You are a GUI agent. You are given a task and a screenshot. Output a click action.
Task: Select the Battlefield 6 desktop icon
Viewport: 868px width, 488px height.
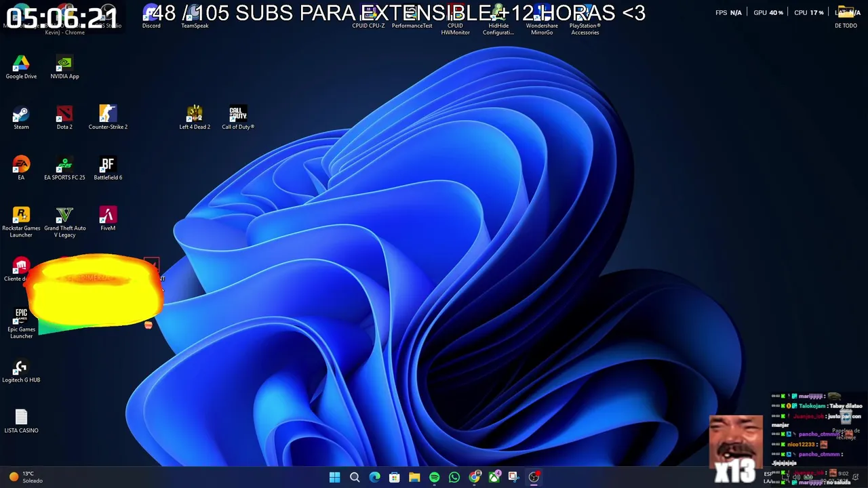pos(108,168)
